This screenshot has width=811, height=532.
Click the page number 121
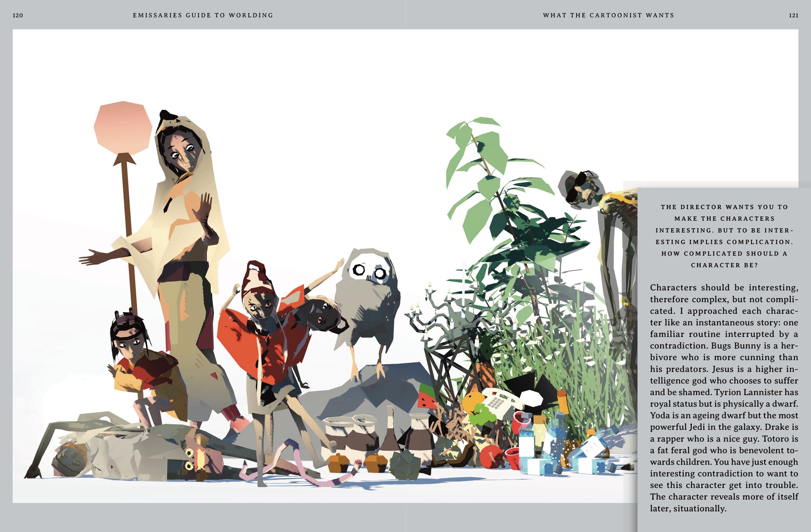coord(793,15)
